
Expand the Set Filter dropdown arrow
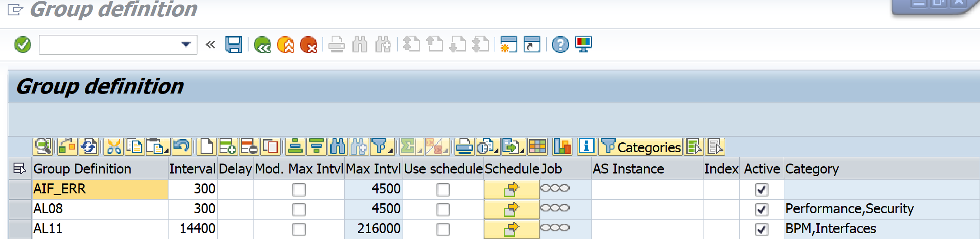tap(390, 151)
